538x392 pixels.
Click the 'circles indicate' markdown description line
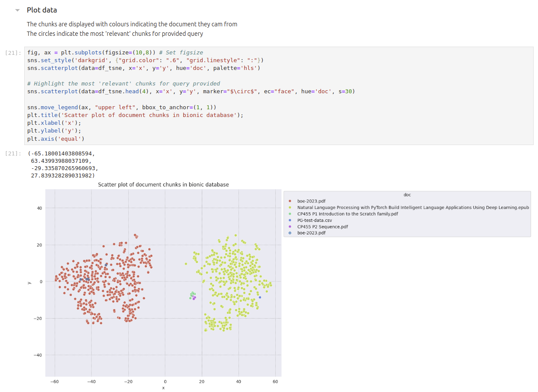(x=115, y=34)
